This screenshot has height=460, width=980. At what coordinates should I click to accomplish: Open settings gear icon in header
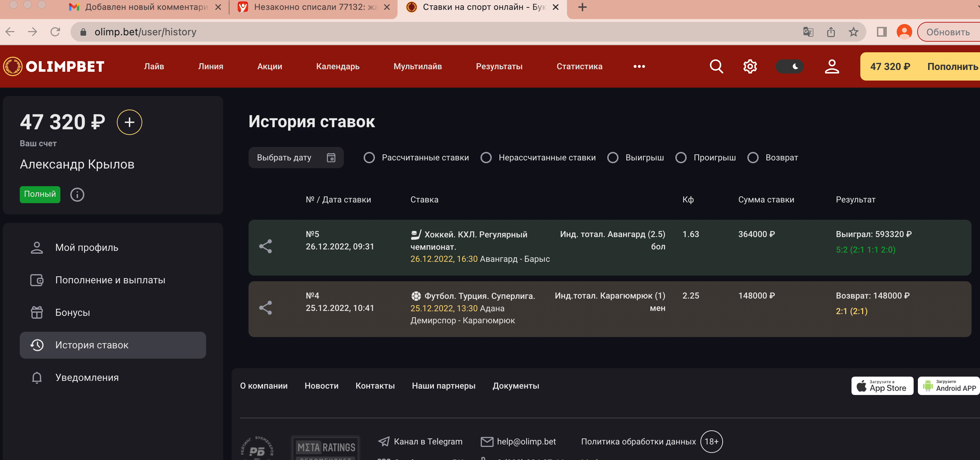tap(750, 66)
